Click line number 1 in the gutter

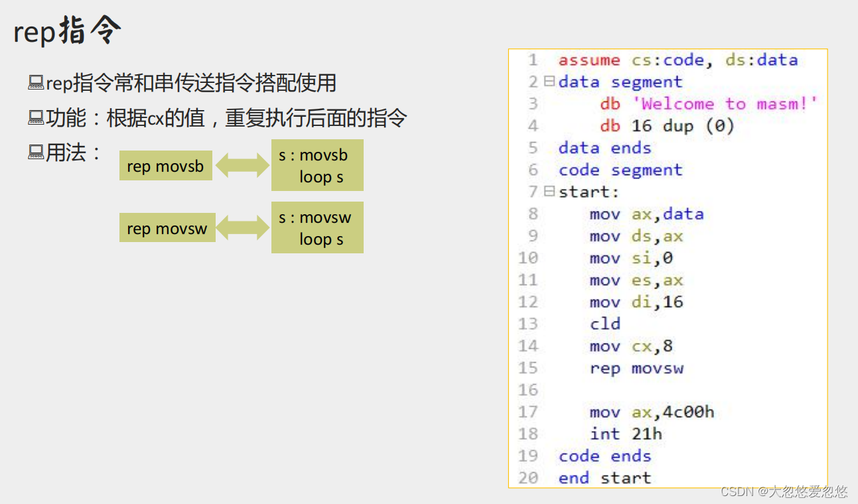(533, 60)
